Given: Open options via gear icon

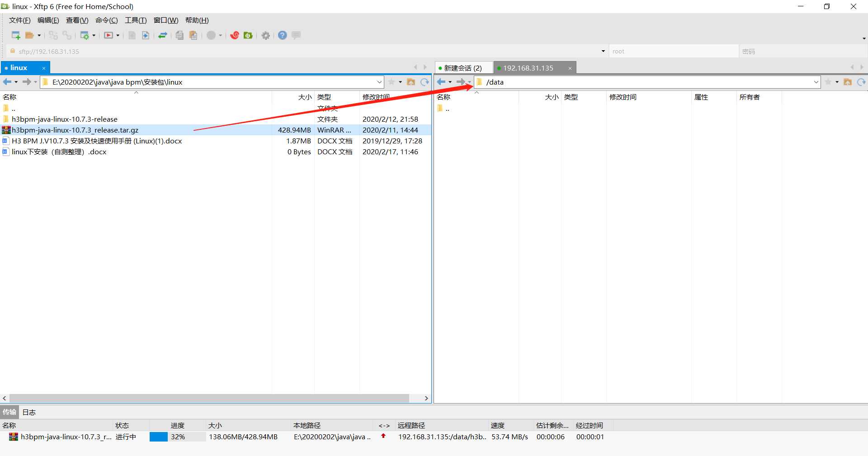Looking at the screenshot, I should 266,35.
